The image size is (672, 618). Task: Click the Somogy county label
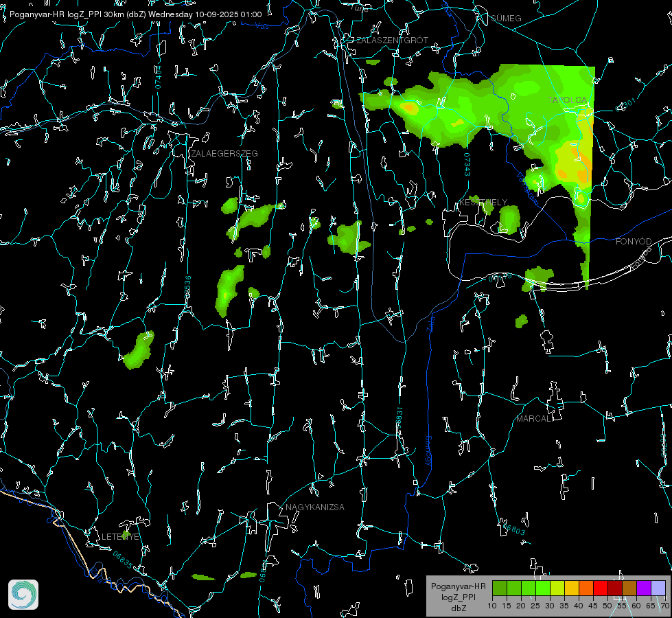click(x=428, y=450)
